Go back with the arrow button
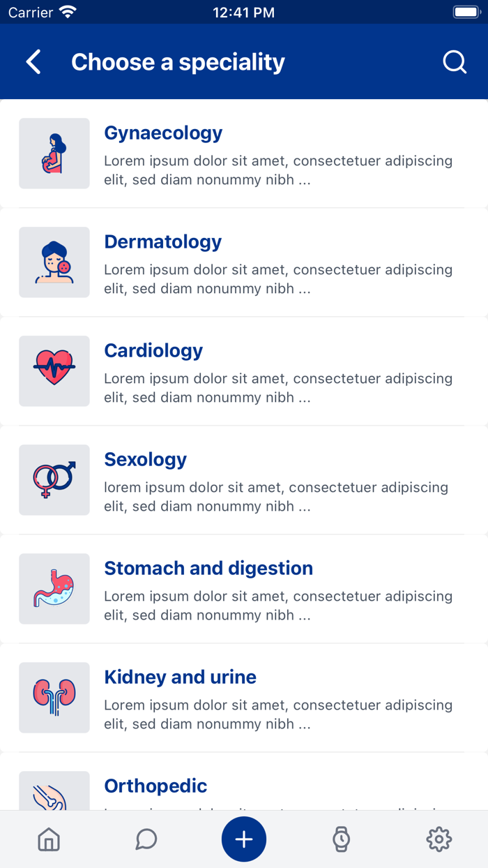Image resolution: width=488 pixels, height=868 pixels. [33, 61]
